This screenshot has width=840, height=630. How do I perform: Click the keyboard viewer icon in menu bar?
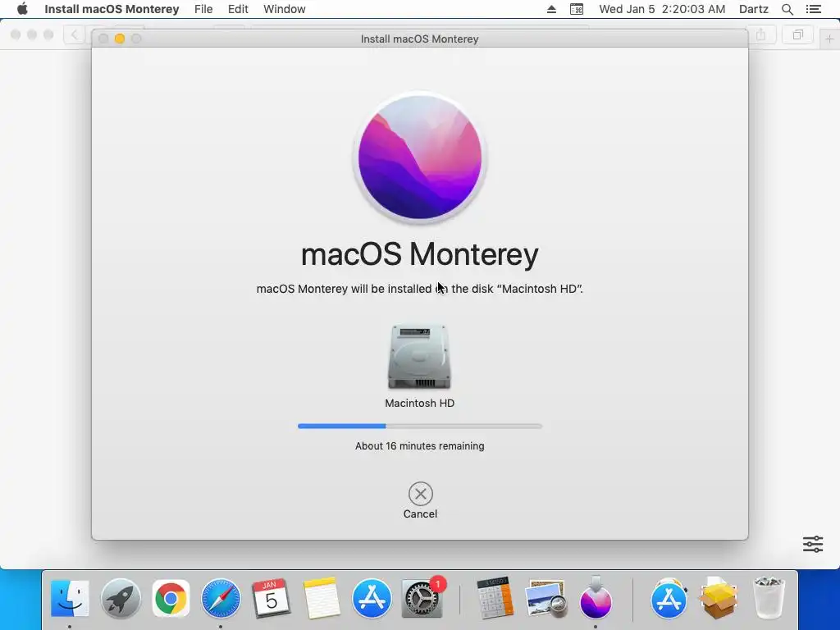[x=577, y=9]
